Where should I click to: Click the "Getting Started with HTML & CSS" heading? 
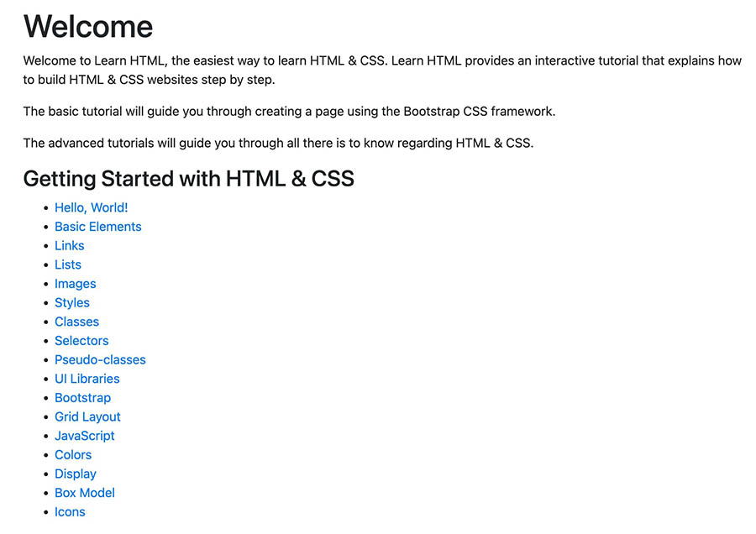[188, 179]
